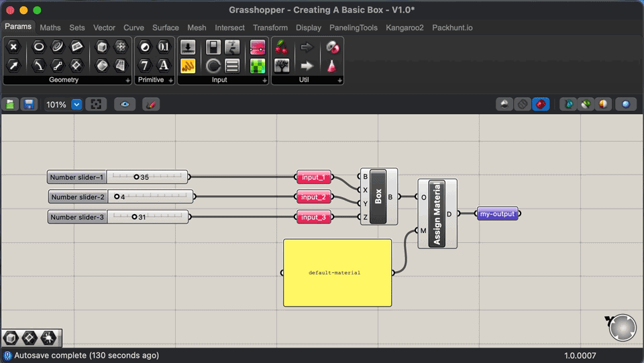Choose the Boolean Toggle input icon
This screenshot has height=363, width=644.
[x=213, y=47]
